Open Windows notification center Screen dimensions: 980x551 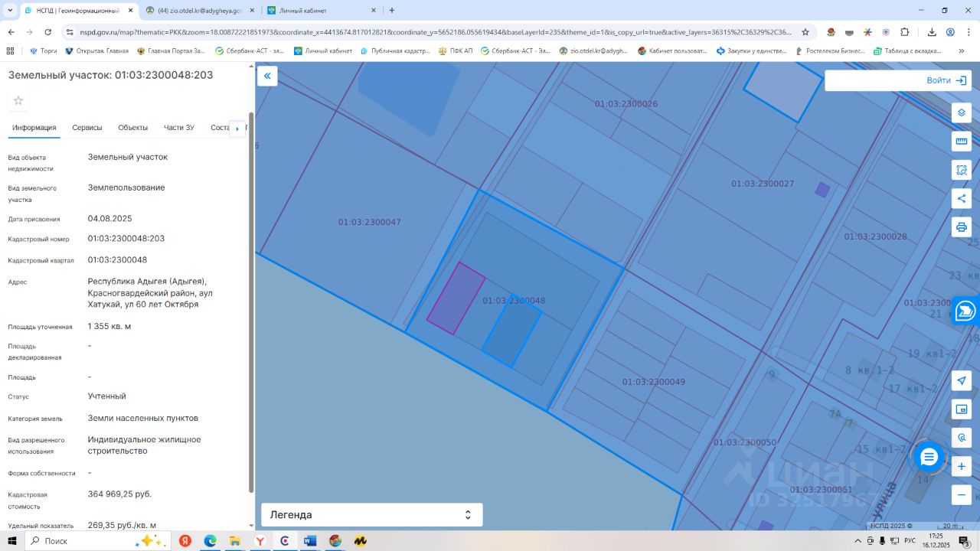tap(964, 541)
